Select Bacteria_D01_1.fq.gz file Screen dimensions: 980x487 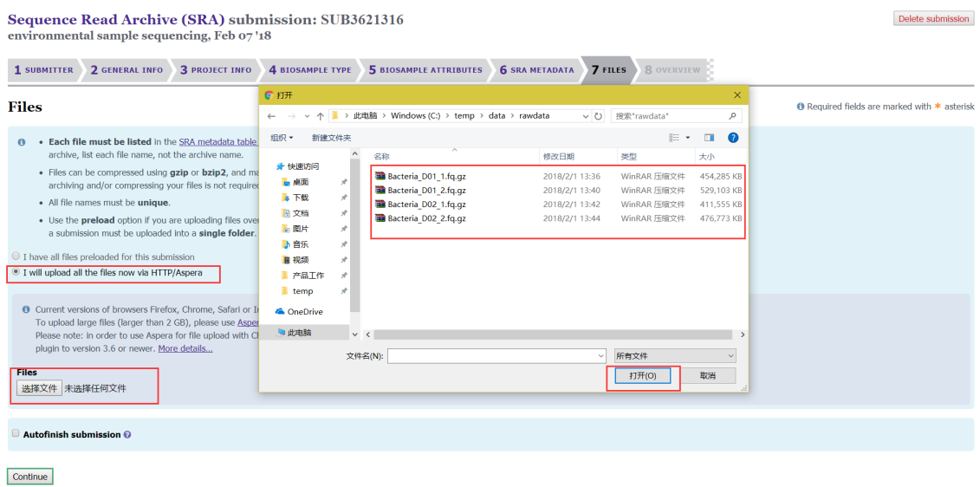click(426, 176)
